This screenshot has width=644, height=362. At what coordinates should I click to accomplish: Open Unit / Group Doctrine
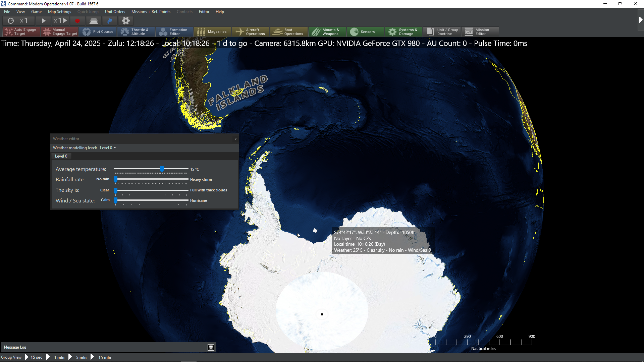pyautogui.click(x=442, y=32)
